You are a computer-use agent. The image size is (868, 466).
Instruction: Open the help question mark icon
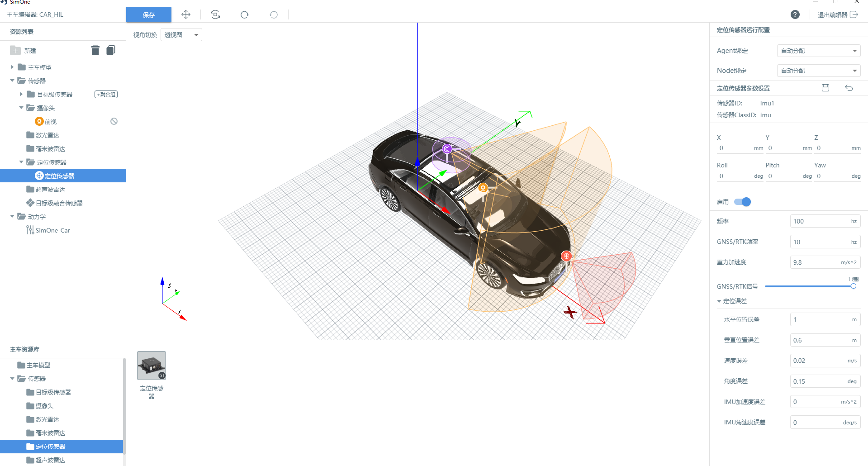click(x=795, y=14)
